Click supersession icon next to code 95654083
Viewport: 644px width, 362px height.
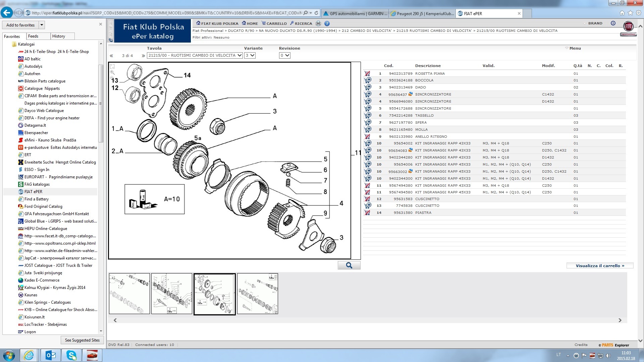pyautogui.click(x=410, y=150)
